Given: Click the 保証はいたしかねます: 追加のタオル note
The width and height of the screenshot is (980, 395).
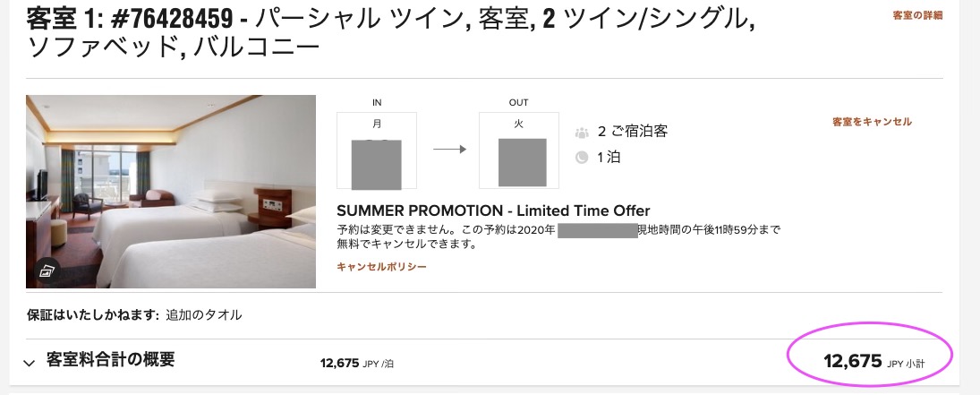Looking at the screenshot, I should tap(134, 315).
